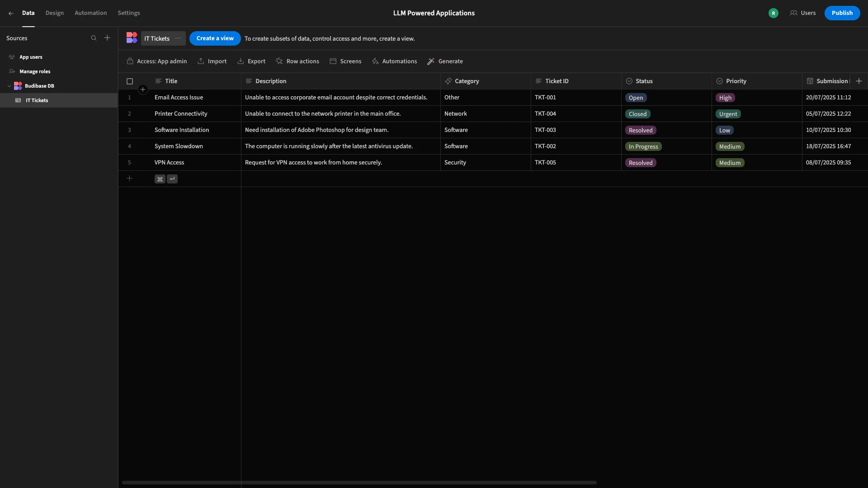Open Manage roles in sidebar
The height and width of the screenshot is (488, 868).
coord(59,71)
